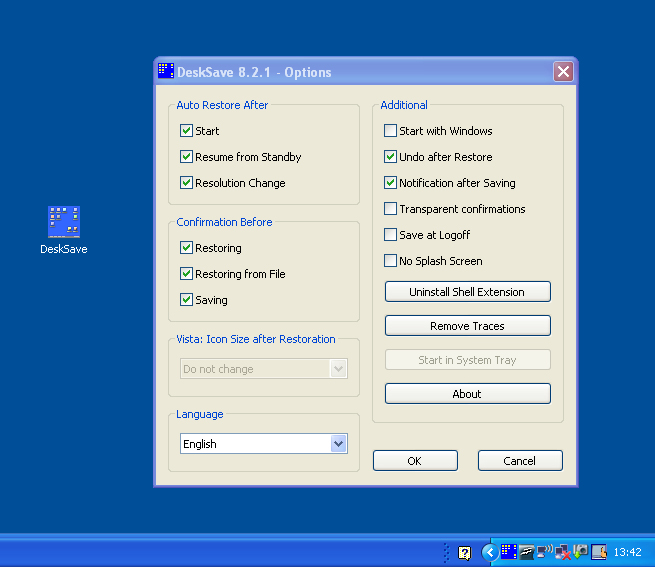
Task: Enable the Start with Windows checkbox
Action: (391, 131)
